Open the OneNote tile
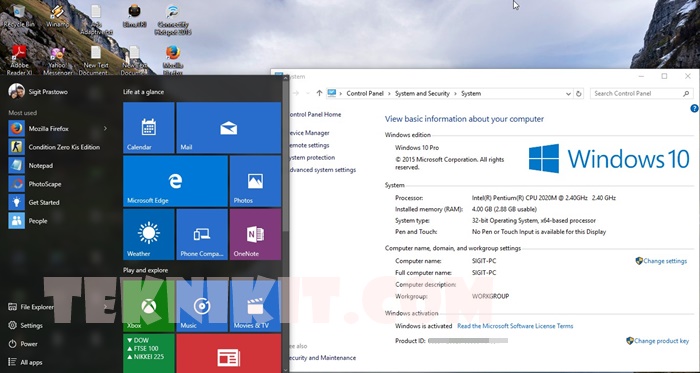Viewport: 700px width, 373px height. (255, 234)
